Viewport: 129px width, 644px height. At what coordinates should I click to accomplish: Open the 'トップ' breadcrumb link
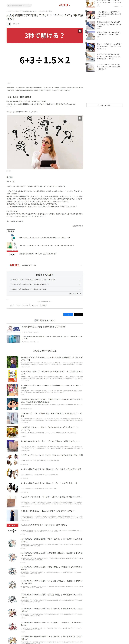(x=8, y=11)
